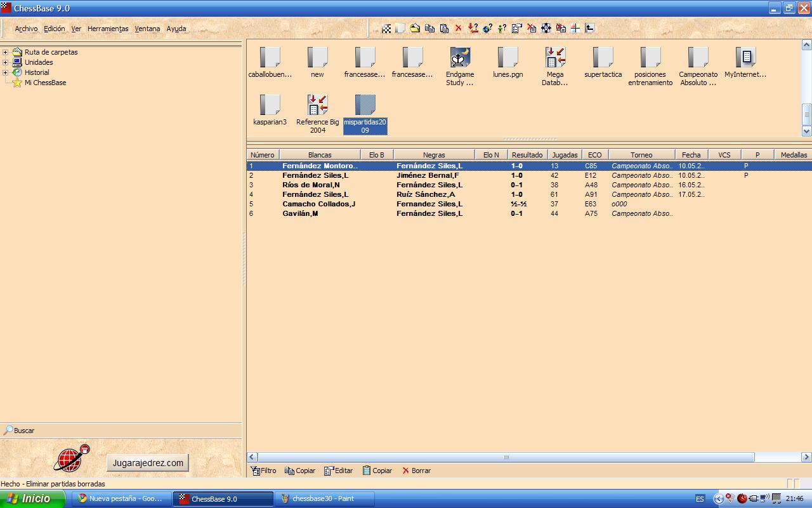Click the blank new database toolbar icon

400,28
